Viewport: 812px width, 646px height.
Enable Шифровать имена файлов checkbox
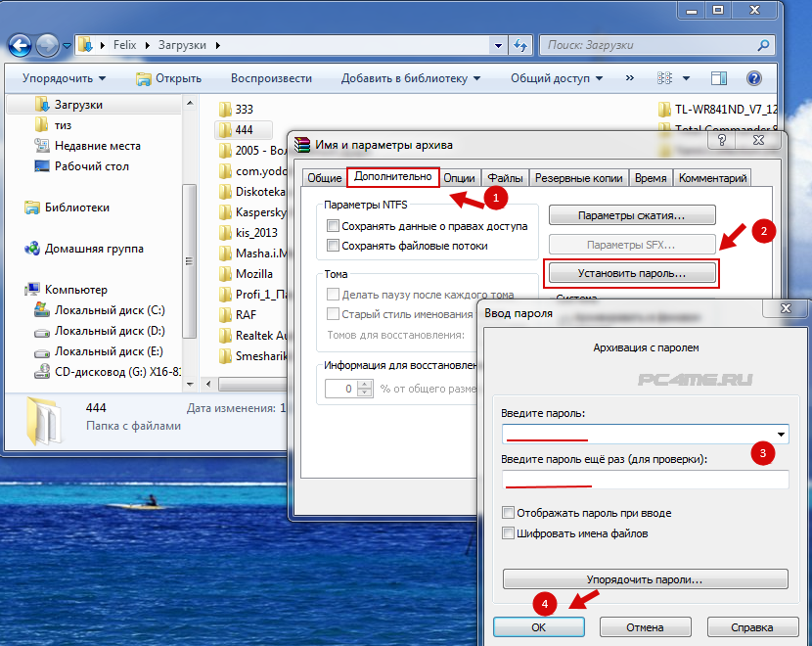(508, 533)
